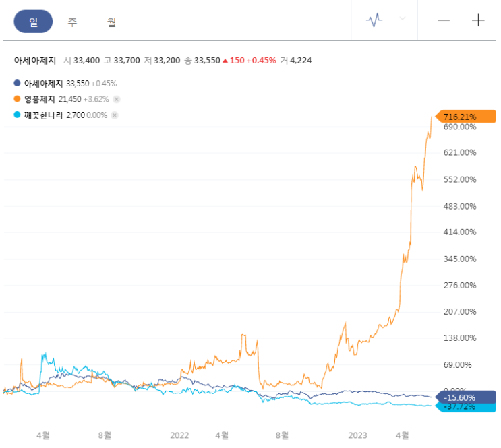This screenshot has height=448, width=501.
Task: Click the low price 33,200
Action: coord(167,61)
